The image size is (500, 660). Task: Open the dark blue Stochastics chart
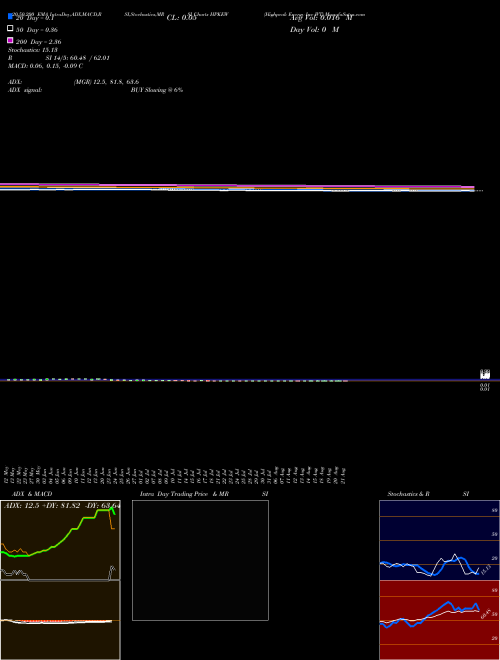439,540
